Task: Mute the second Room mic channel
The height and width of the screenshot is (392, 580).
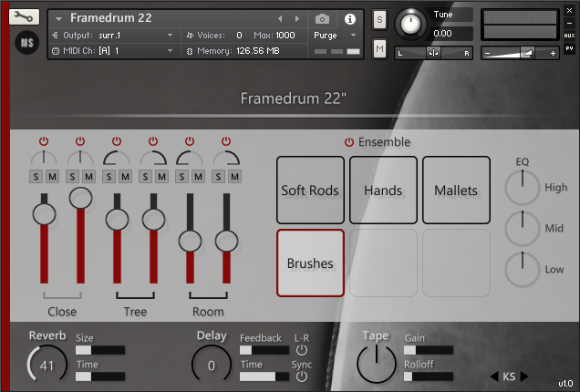Action: (235, 177)
